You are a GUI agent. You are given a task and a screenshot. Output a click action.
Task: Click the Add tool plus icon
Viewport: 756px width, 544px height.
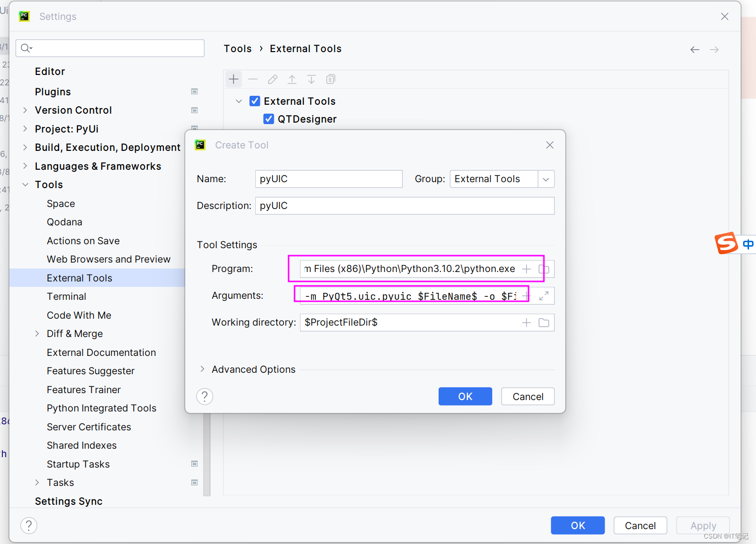coord(233,79)
